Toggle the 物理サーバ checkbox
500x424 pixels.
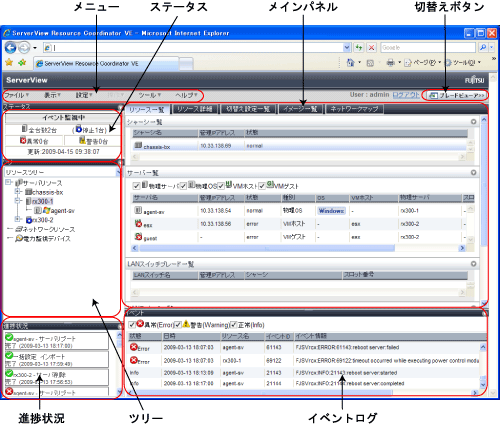pyautogui.click(x=136, y=186)
